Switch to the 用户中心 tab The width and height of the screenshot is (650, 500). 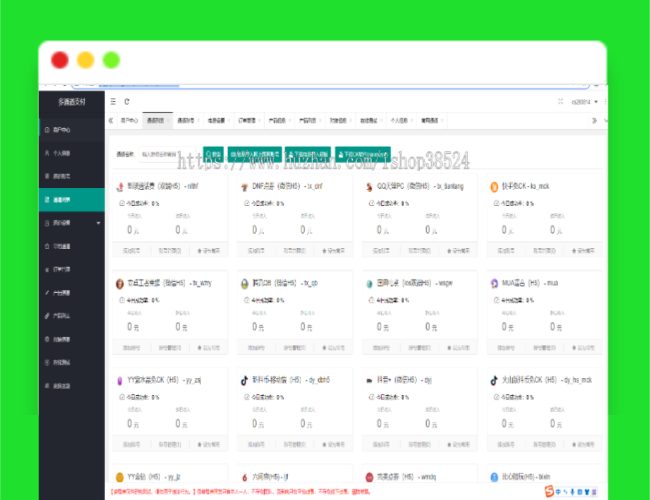pos(127,120)
